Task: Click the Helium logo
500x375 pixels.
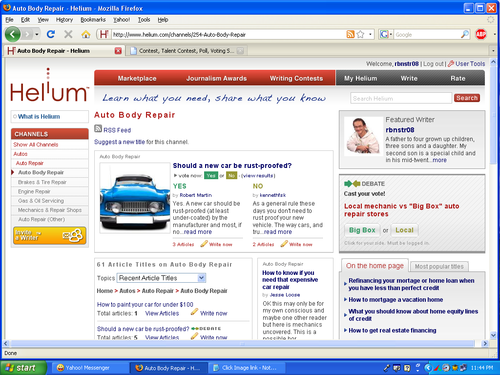Action: click(x=49, y=86)
